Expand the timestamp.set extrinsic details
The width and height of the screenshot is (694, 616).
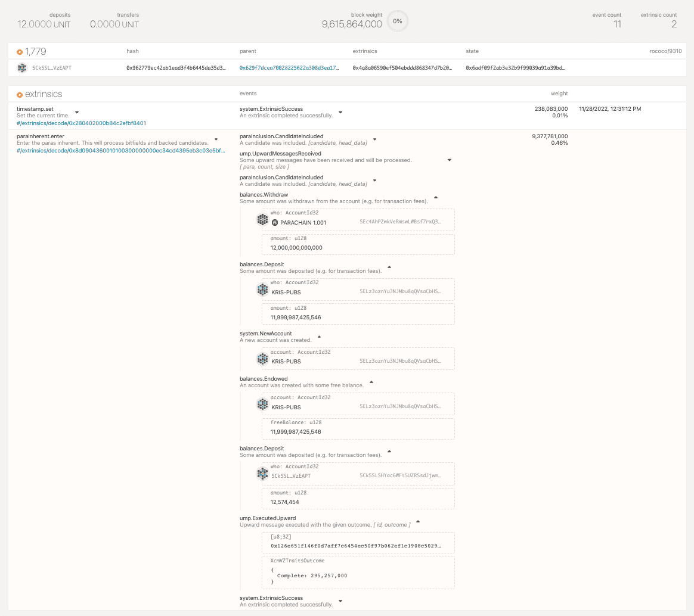click(77, 111)
